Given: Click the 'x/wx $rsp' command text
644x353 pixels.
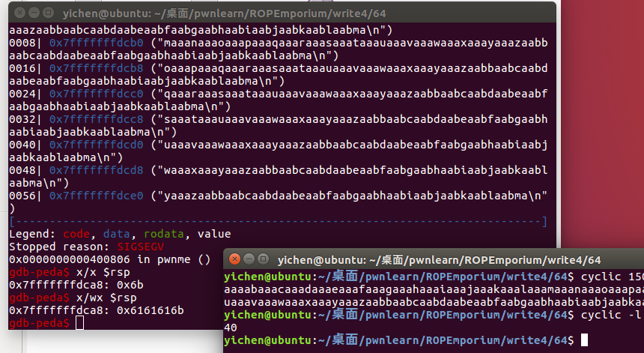Looking at the screenshot, I should tap(106, 298).
